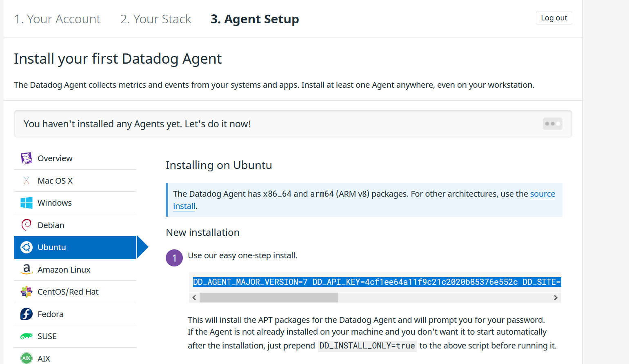Click the AIX icon
The width and height of the screenshot is (629, 364).
[27, 358]
